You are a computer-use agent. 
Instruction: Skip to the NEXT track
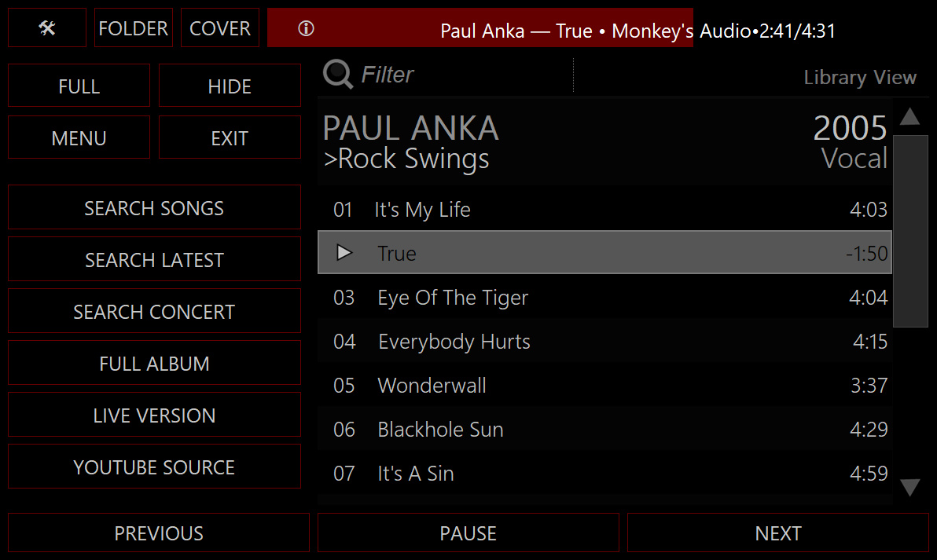click(x=777, y=533)
